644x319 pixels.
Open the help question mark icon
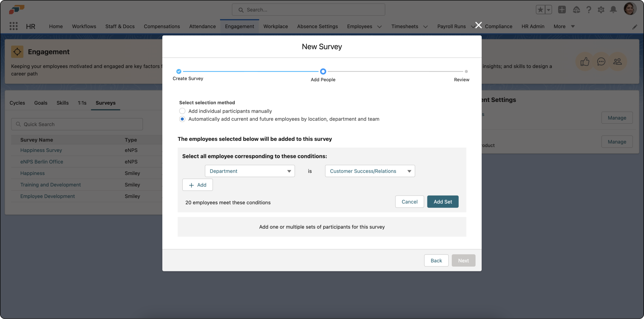tap(589, 10)
